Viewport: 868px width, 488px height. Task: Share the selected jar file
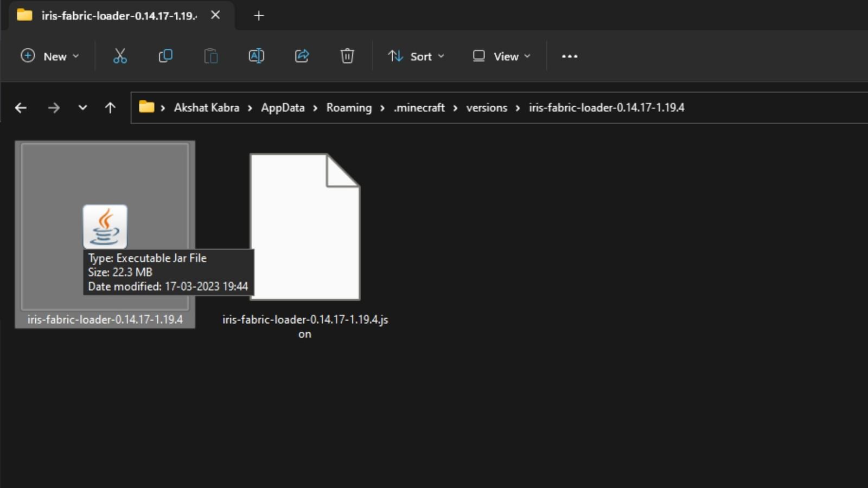(302, 56)
